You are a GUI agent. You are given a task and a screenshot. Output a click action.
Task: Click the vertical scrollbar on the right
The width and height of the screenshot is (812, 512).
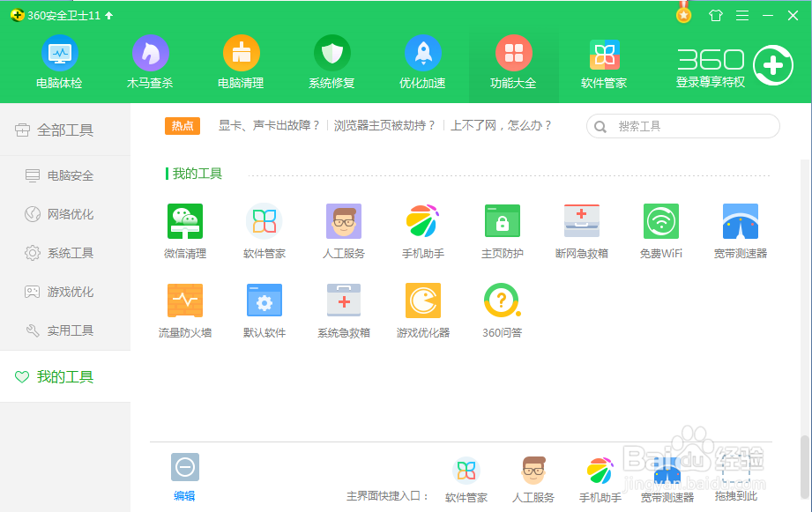coord(805,466)
